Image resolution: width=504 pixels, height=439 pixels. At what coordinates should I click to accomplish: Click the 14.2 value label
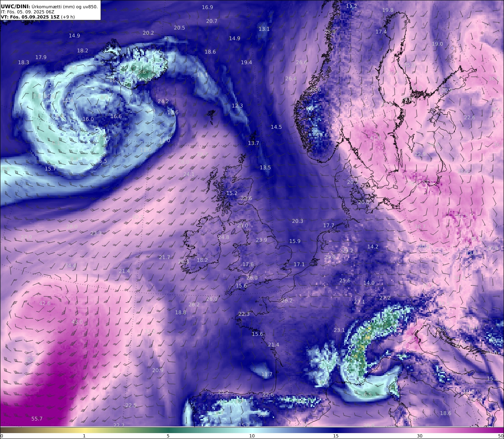click(x=373, y=246)
